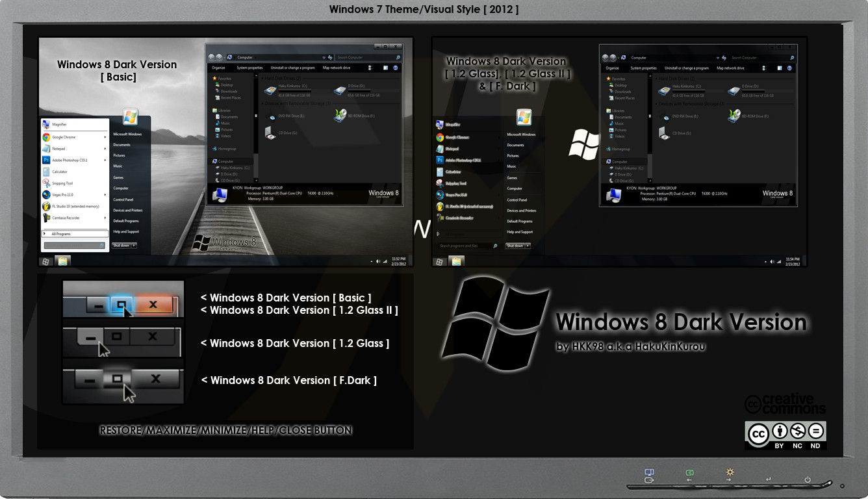Open Notepad in the Basic theme Start menu
Image resolution: width=868 pixels, height=499 pixels.
tap(74, 149)
